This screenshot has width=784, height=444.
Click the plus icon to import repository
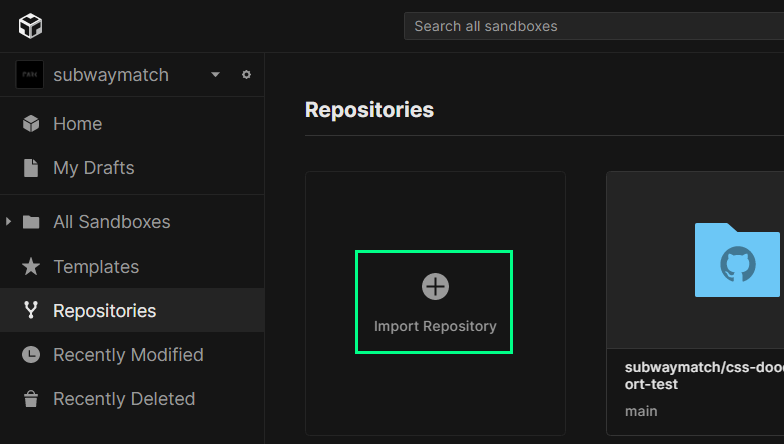435,286
